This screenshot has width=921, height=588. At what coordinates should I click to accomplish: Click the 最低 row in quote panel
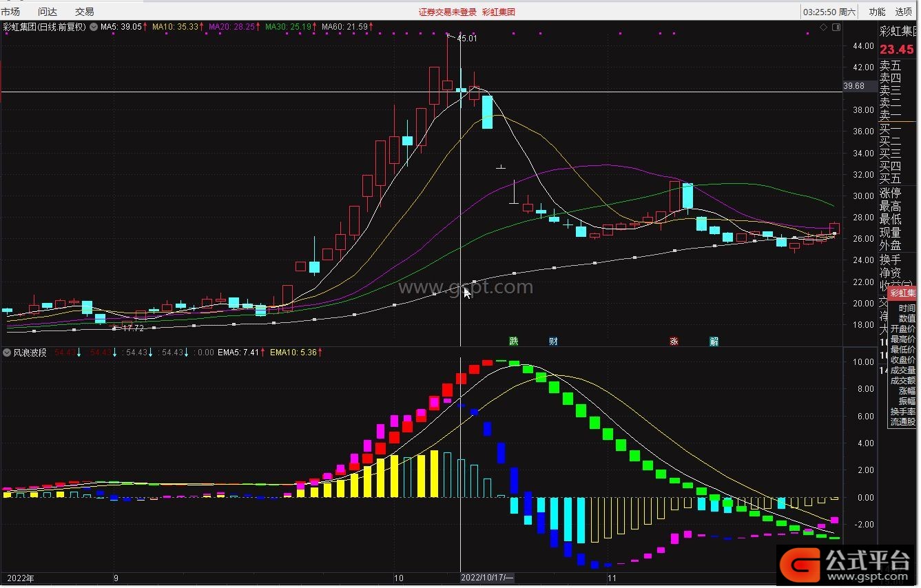(890, 220)
